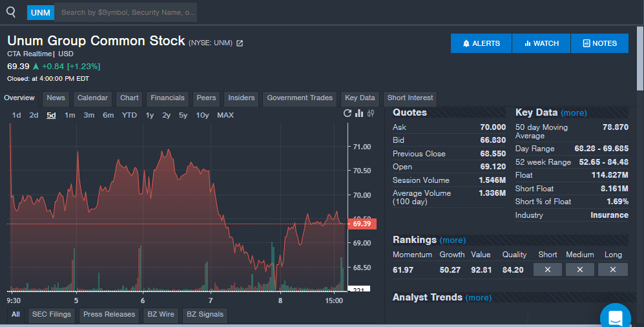Click the Key Data (more) link
The height and width of the screenshot is (327, 644).
(x=574, y=113)
